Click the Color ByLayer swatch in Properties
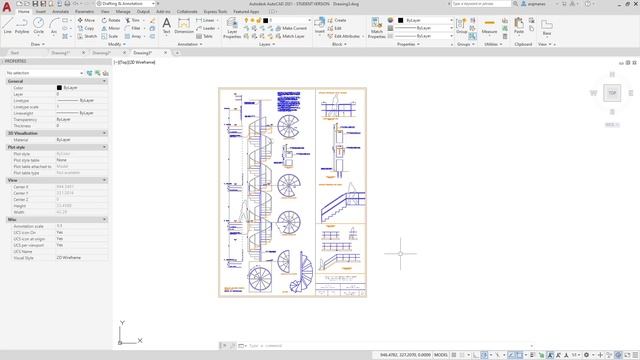Image resolution: width=640 pixels, height=360 pixels. 59,88
